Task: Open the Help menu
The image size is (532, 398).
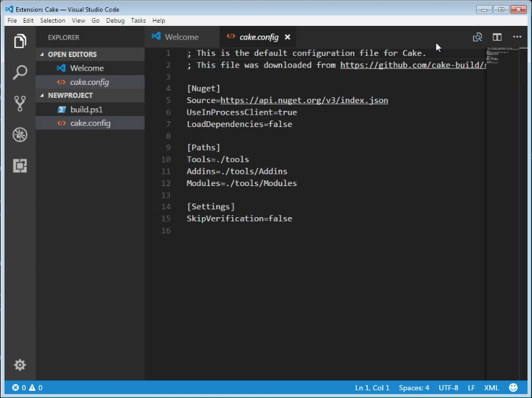Action: (158, 20)
